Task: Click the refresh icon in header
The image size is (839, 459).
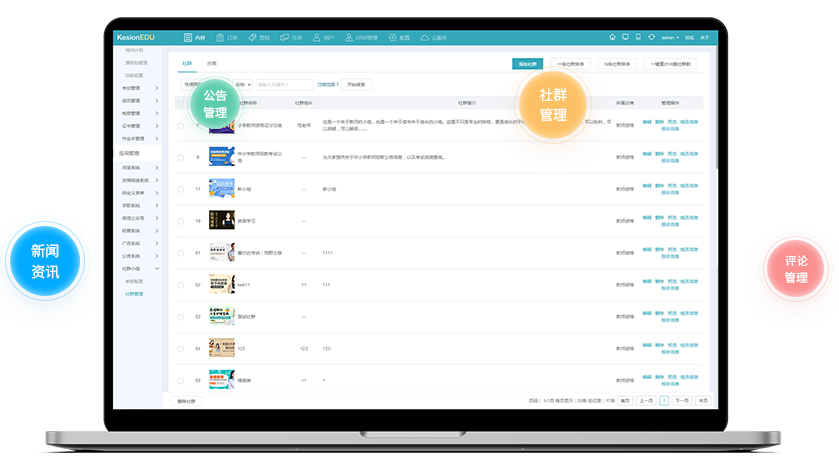Action: point(651,37)
